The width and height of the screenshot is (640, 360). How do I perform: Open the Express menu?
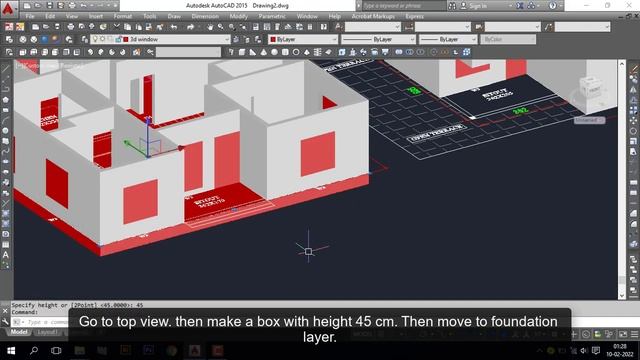pyautogui.click(x=414, y=16)
